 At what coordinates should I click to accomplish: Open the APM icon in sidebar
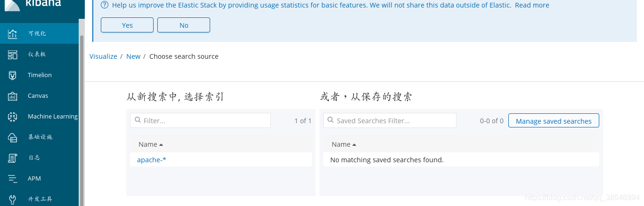click(13, 179)
